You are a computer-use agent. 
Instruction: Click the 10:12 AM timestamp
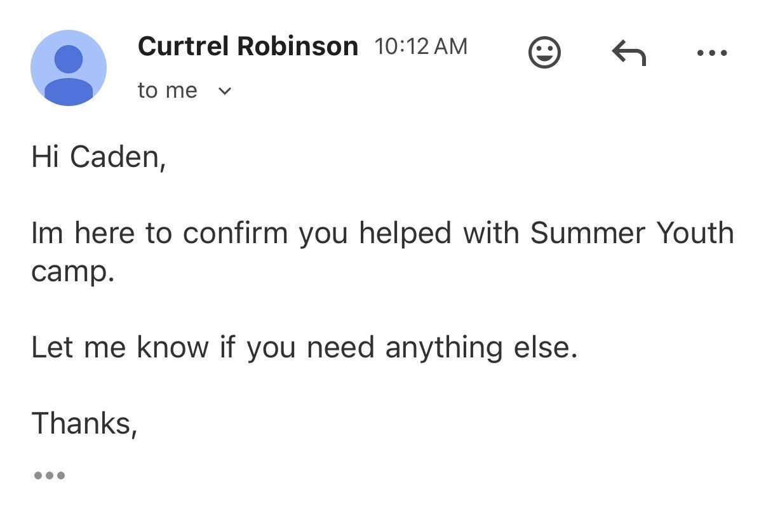tap(420, 46)
